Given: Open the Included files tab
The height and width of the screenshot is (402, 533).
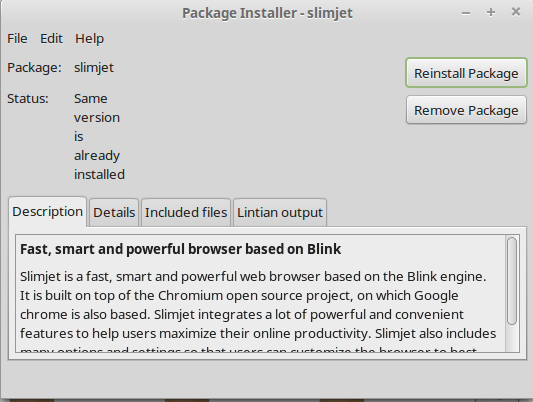Looking at the screenshot, I should click(x=186, y=213).
